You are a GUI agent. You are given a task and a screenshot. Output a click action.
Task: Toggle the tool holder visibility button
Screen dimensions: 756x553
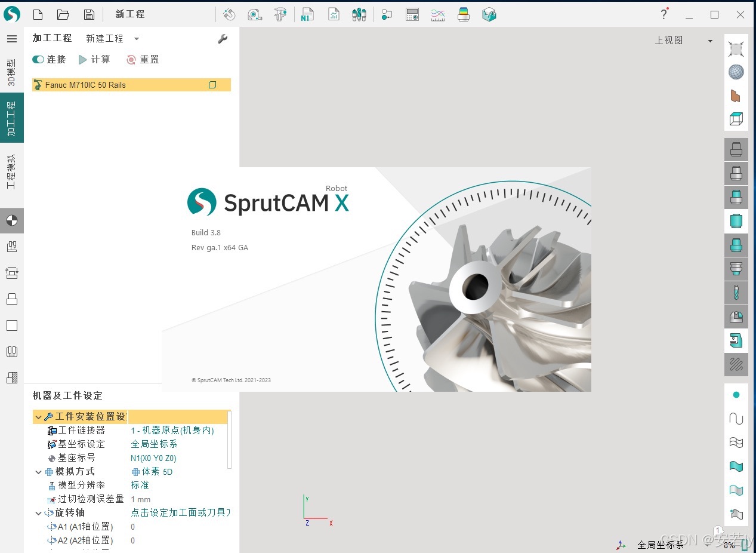tap(736, 269)
